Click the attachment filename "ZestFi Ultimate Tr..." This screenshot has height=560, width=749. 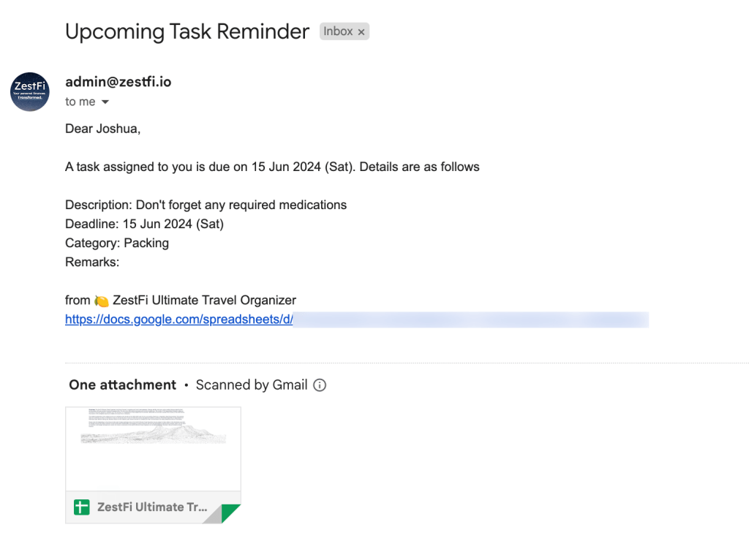click(x=152, y=507)
